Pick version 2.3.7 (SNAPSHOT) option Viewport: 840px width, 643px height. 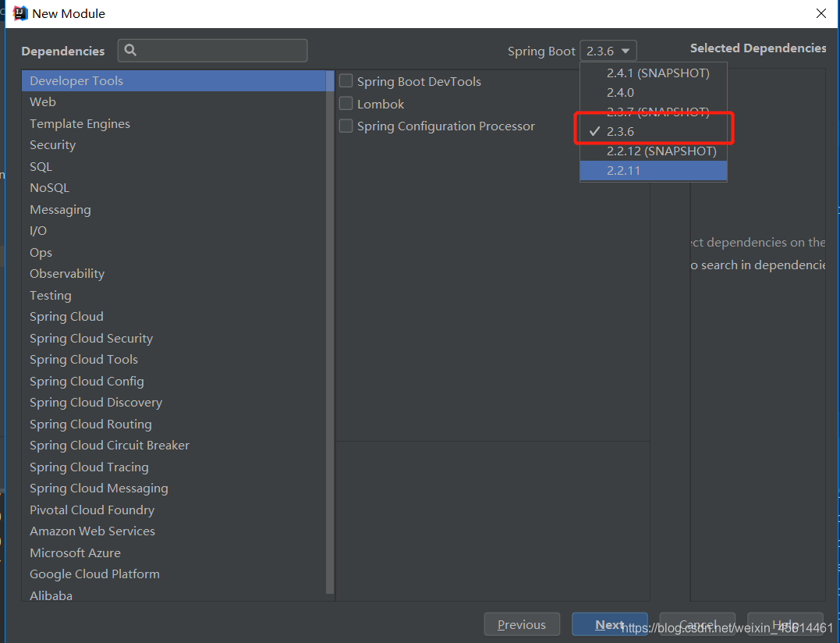(654, 111)
